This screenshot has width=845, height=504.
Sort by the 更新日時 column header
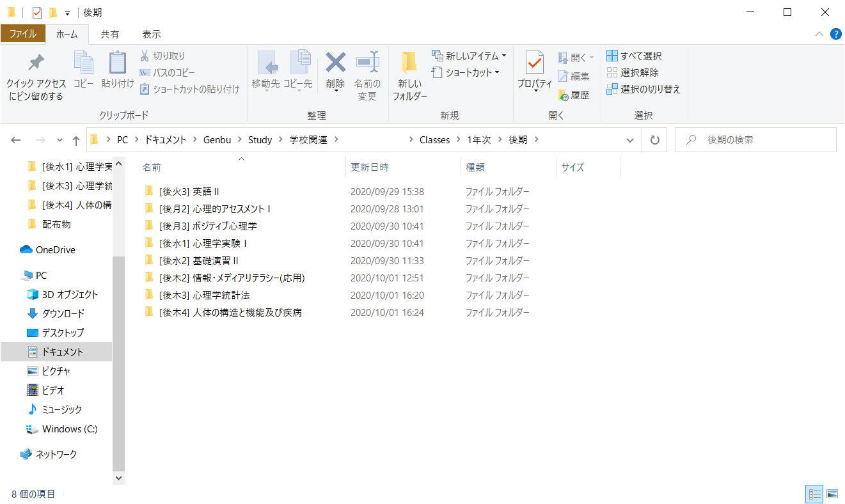coord(370,168)
